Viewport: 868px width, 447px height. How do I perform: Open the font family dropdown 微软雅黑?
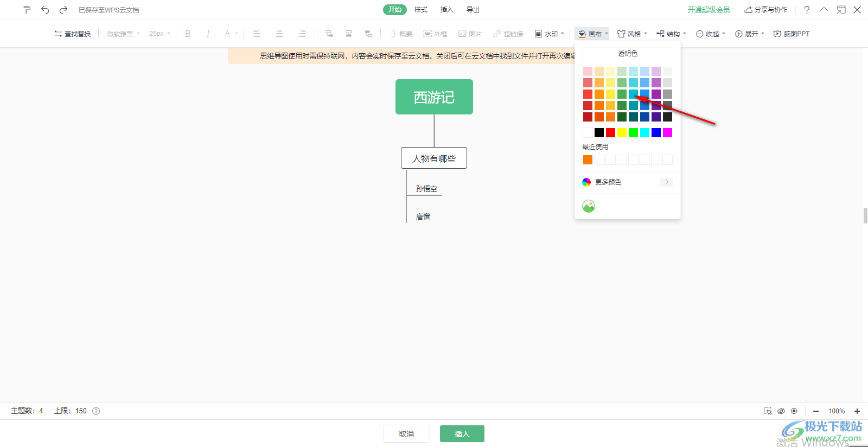click(x=124, y=34)
